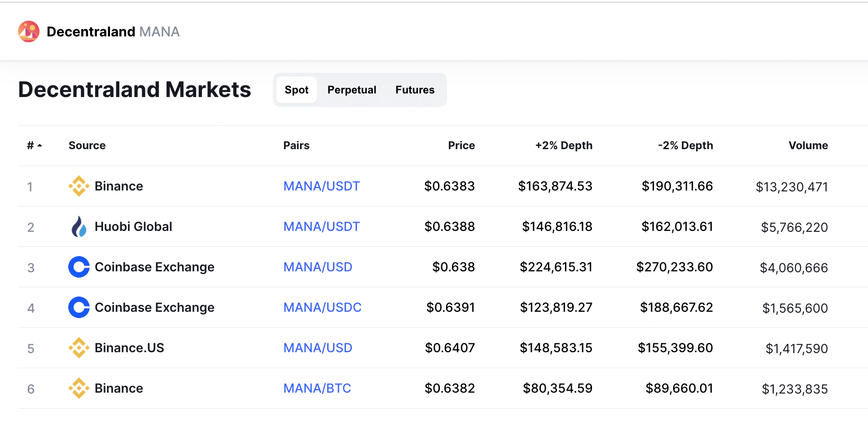The width and height of the screenshot is (868, 425).
Task: Click price $0.6382
Action: pos(450,388)
